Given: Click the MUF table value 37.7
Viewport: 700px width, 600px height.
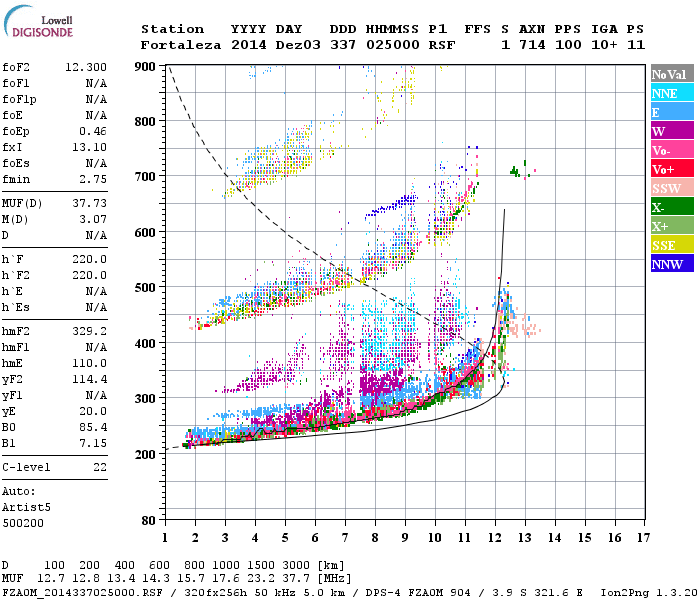Looking at the screenshot, I should coord(296,579).
